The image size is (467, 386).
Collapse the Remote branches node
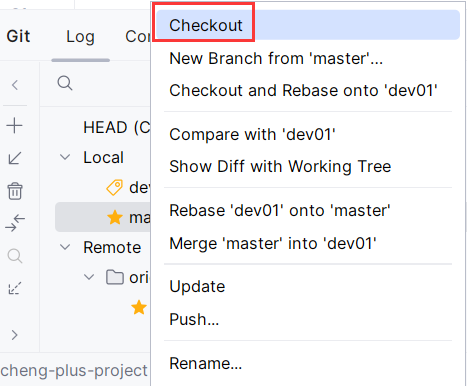pyautogui.click(x=65, y=247)
